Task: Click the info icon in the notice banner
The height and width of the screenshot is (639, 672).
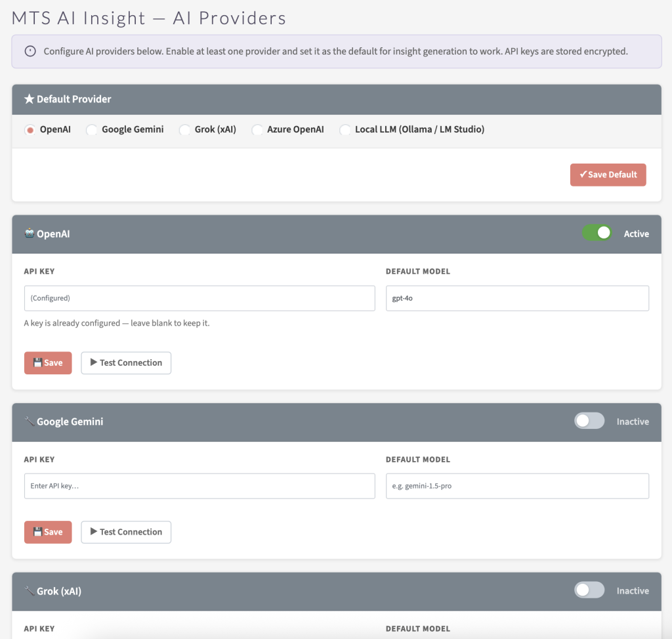Action: [x=30, y=52]
